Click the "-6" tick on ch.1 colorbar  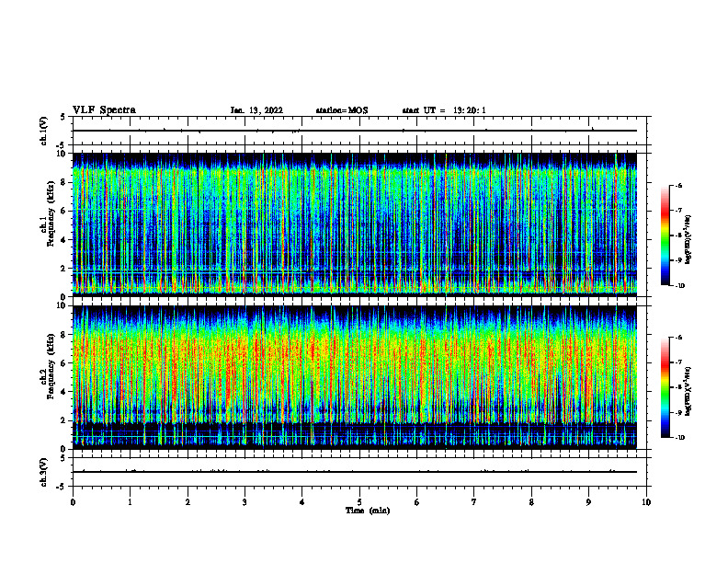pyautogui.click(x=678, y=186)
